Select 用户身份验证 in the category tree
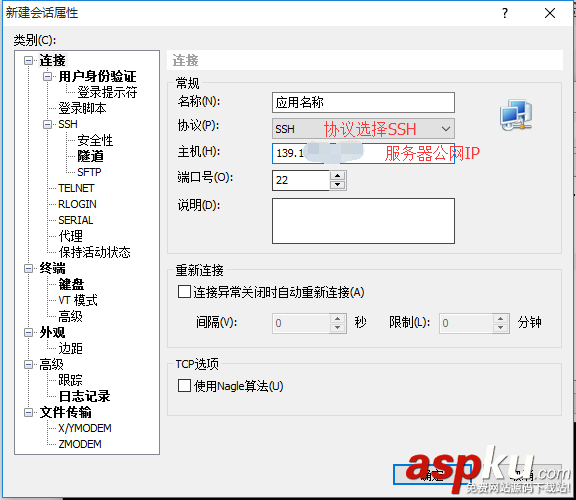This screenshot has width=576, height=500. click(97, 76)
